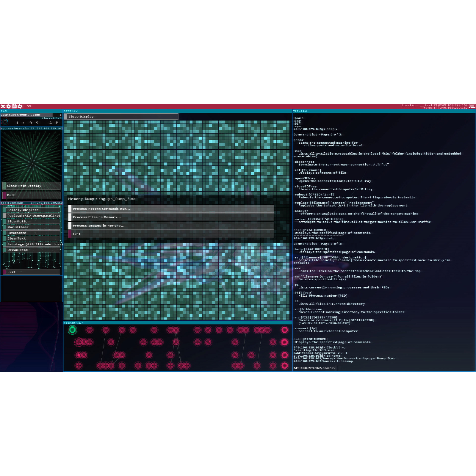The height and width of the screenshot is (476, 476).
Task: Click the USED RAM usage bar
Action: click(27, 115)
